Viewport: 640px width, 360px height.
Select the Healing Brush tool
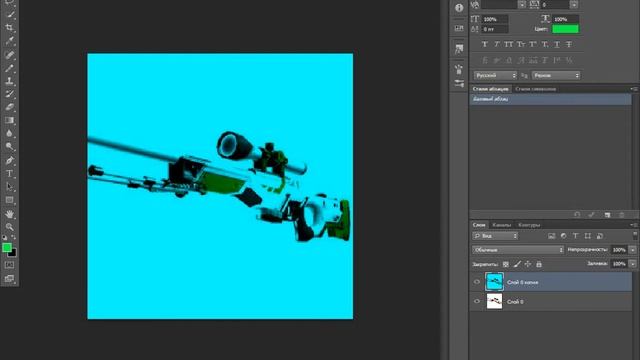(9, 54)
